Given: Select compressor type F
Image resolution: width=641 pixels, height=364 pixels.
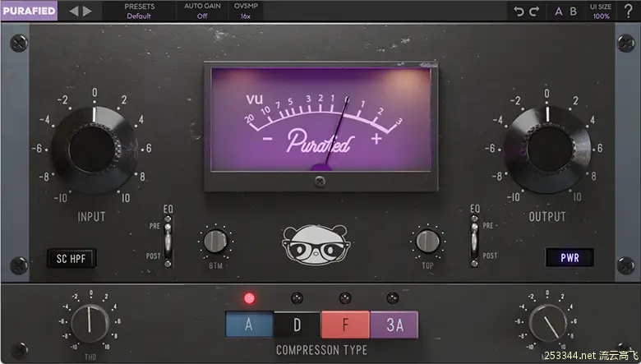Looking at the screenshot, I should tap(345, 325).
